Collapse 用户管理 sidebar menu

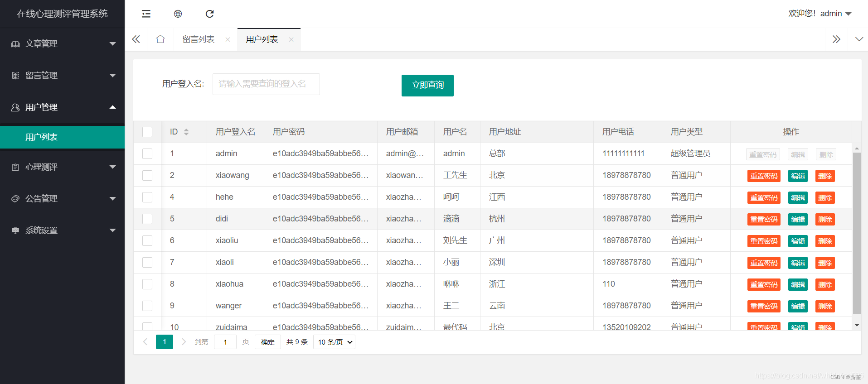63,107
